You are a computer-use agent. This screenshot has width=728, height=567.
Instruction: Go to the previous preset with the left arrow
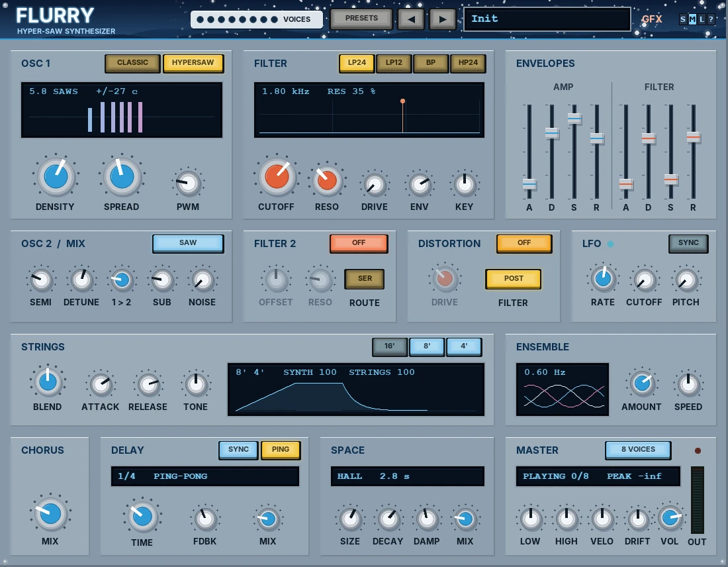pyautogui.click(x=411, y=19)
